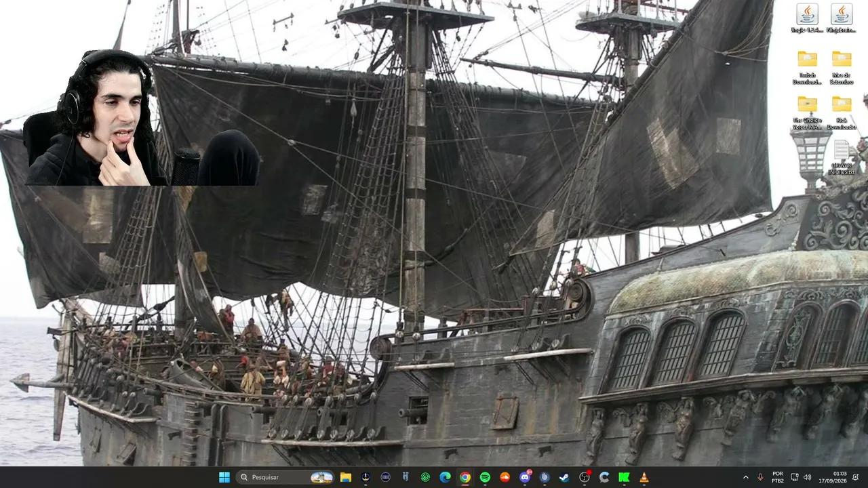Select the Twitch Download folder on desktop
This screenshot has width=868, height=488.
coord(807,67)
